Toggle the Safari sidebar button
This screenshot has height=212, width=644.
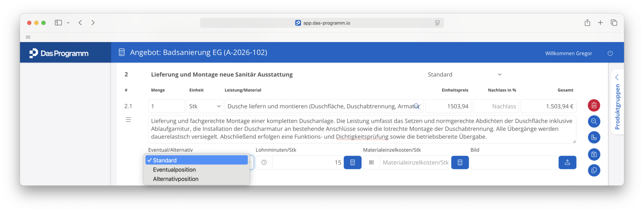pyautogui.click(x=58, y=23)
